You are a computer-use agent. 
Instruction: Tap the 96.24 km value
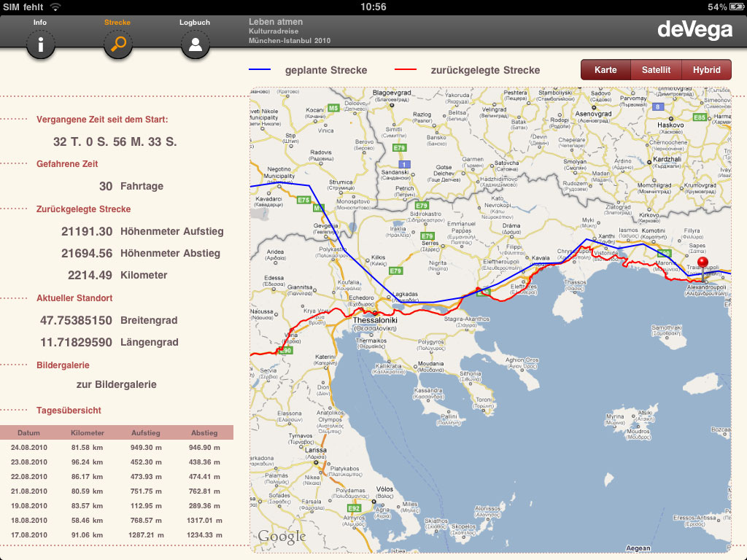[x=88, y=462]
